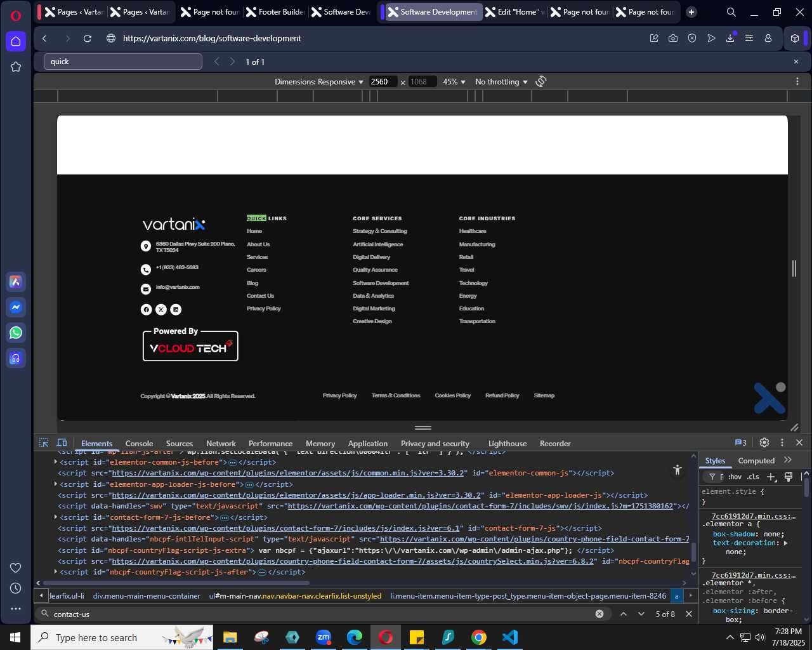Viewport: 812px width, 650px height.
Task: Switch to Console panel tab
Action: coord(139,444)
